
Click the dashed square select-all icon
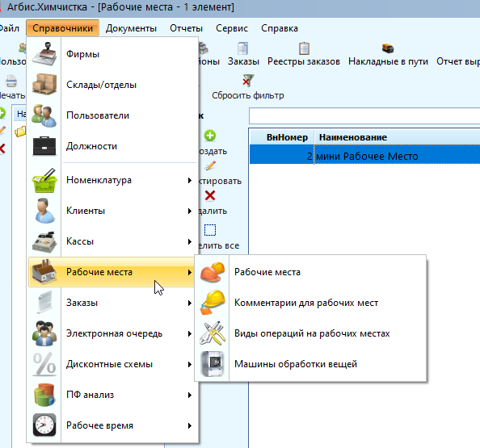pyautogui.click(x=210, y=230)
